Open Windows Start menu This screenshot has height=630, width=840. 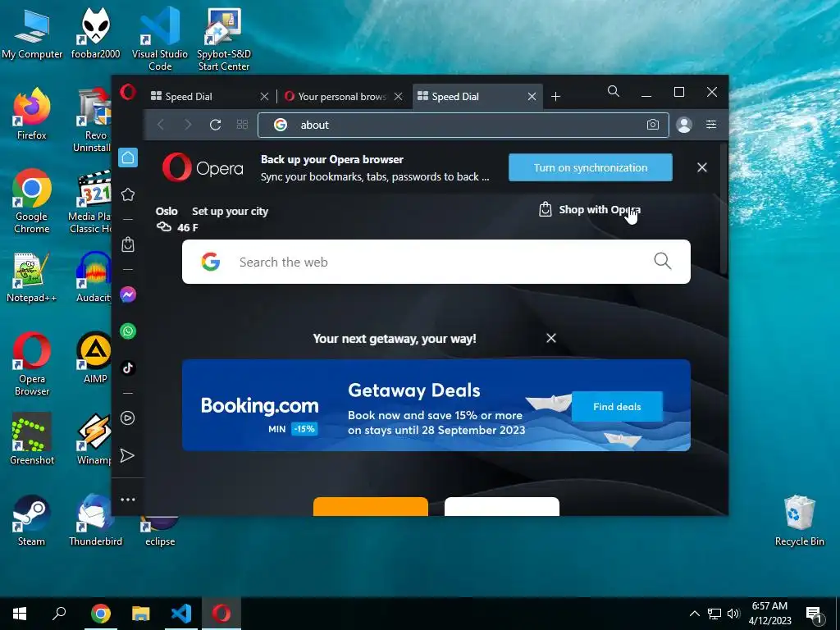pyautogui.click(x=20, y=614)
